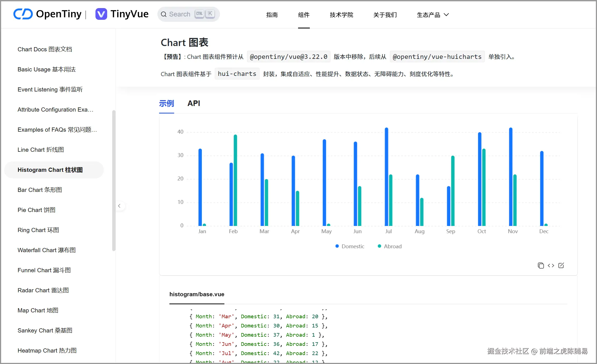Toggle the Abroad legend series

[389, 246]
